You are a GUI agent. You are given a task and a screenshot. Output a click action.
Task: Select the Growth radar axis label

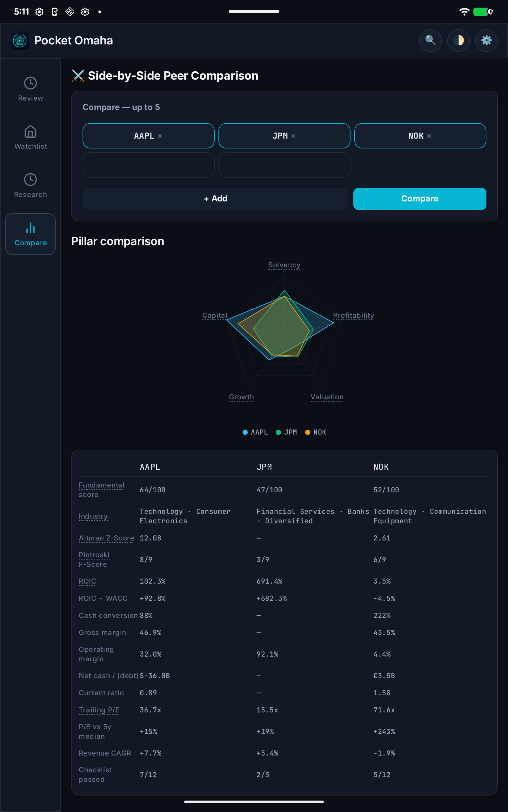click(x=241, y=397)
